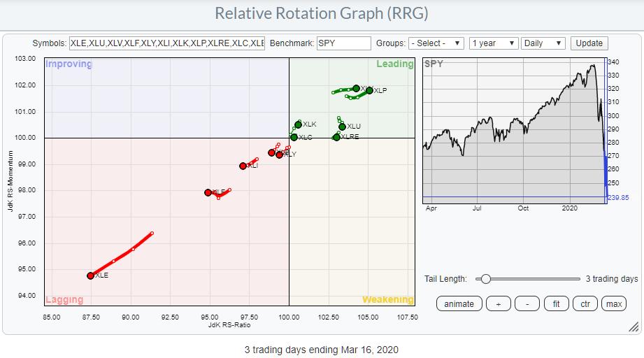Click the Tail Length slider handle
Screen dimensions: 644x358
[x=485, y=279]
